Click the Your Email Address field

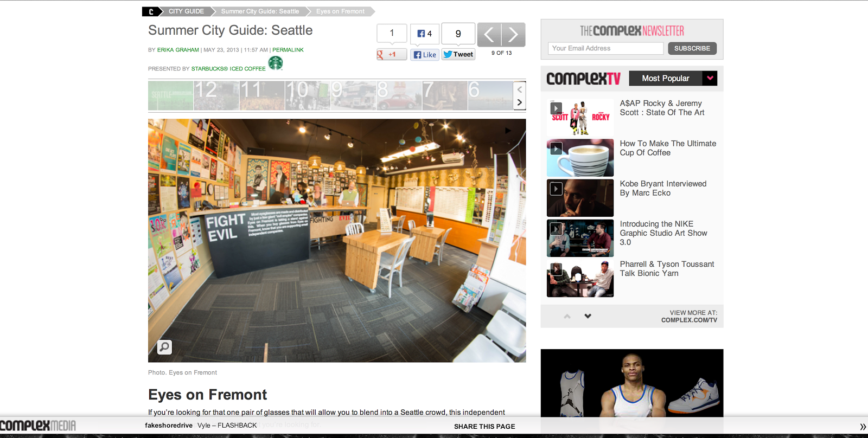point(605,48)
